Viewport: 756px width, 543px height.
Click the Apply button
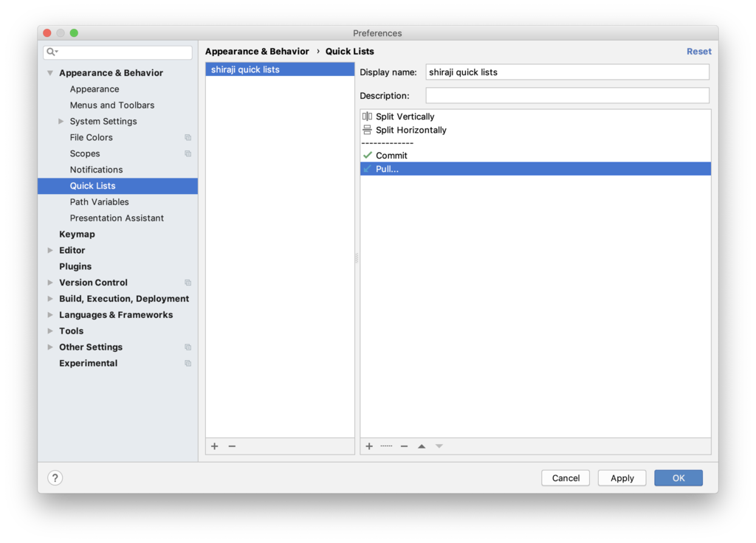pos(622,478)
